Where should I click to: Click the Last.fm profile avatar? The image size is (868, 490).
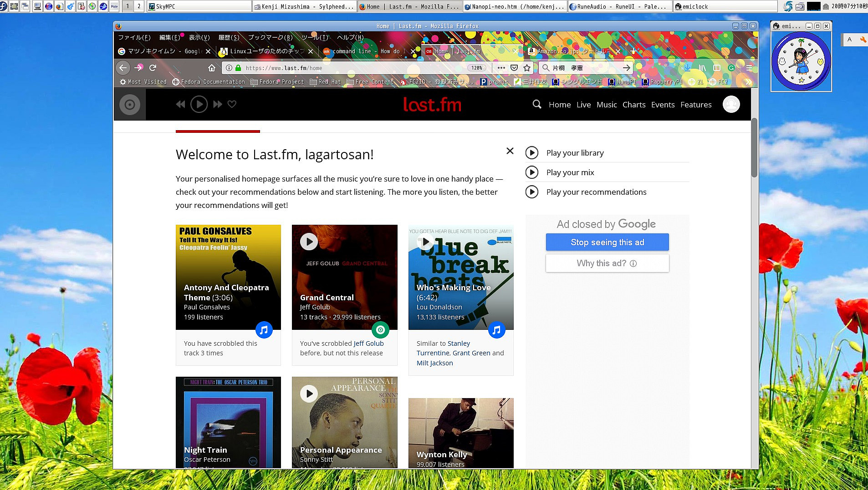(x=731, y=104)
